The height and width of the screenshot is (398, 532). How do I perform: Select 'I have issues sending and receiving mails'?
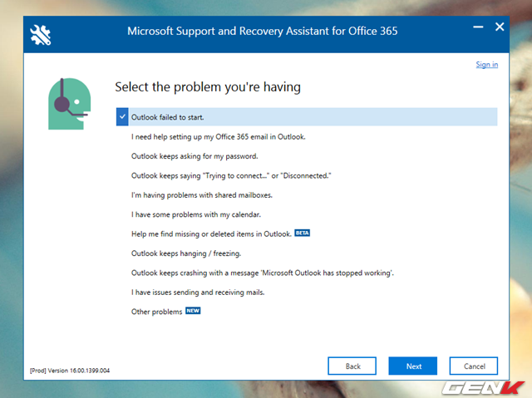point(198,292)
